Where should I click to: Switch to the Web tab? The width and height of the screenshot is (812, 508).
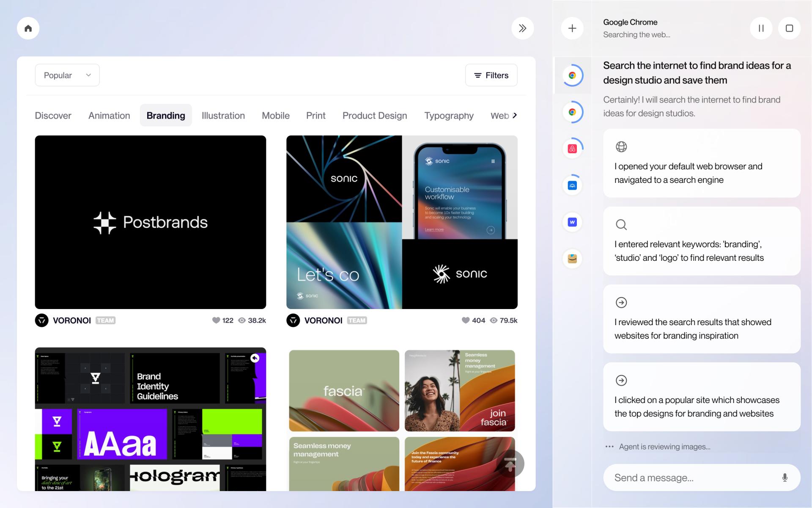click(x=499, y=116)
